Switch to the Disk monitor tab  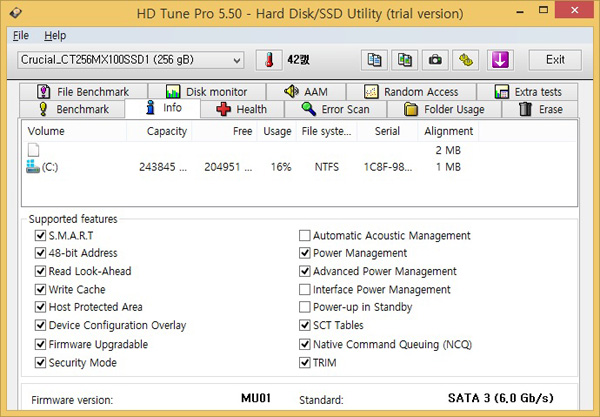(x=207, y=92)
